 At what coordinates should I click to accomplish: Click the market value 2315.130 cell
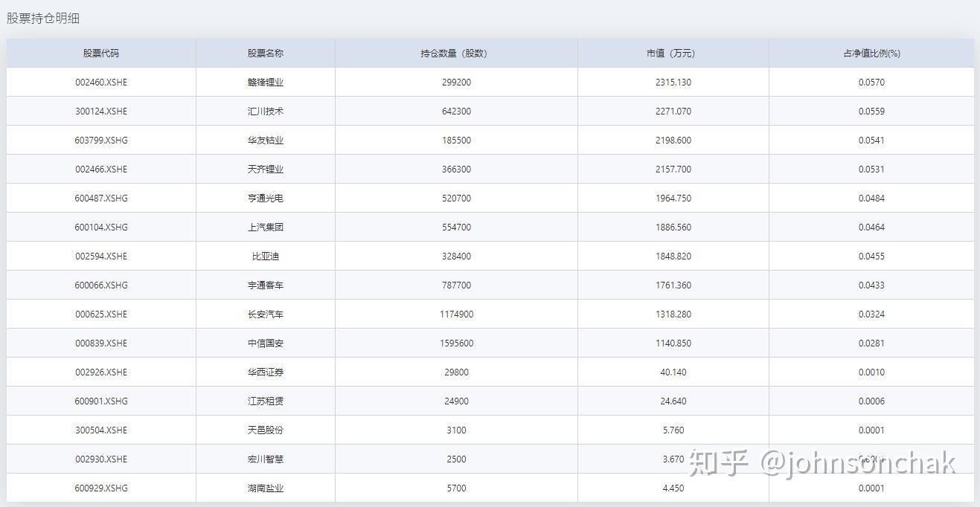[672, 82]
